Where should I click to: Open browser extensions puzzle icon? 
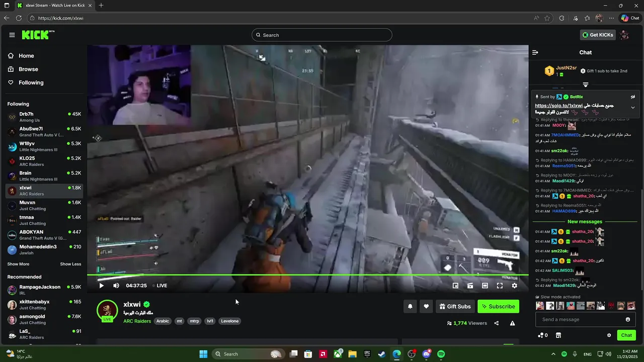(562, 18)
